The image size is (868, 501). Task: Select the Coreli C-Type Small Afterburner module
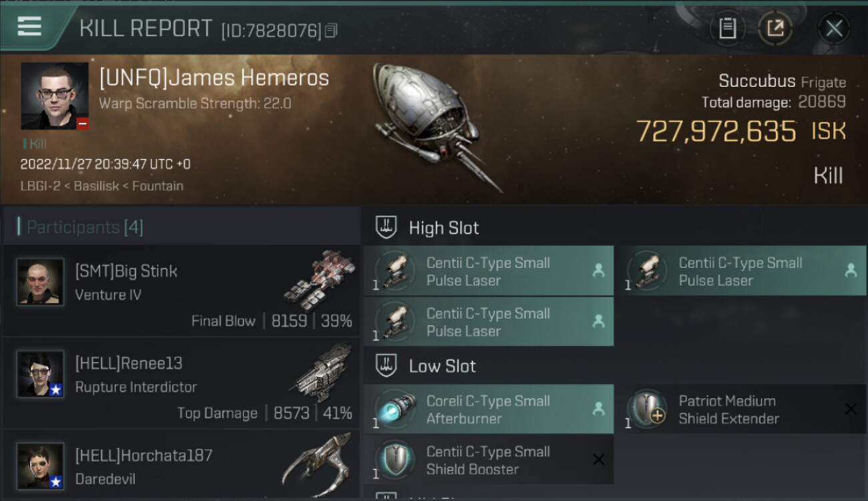(x=488, y=409)
